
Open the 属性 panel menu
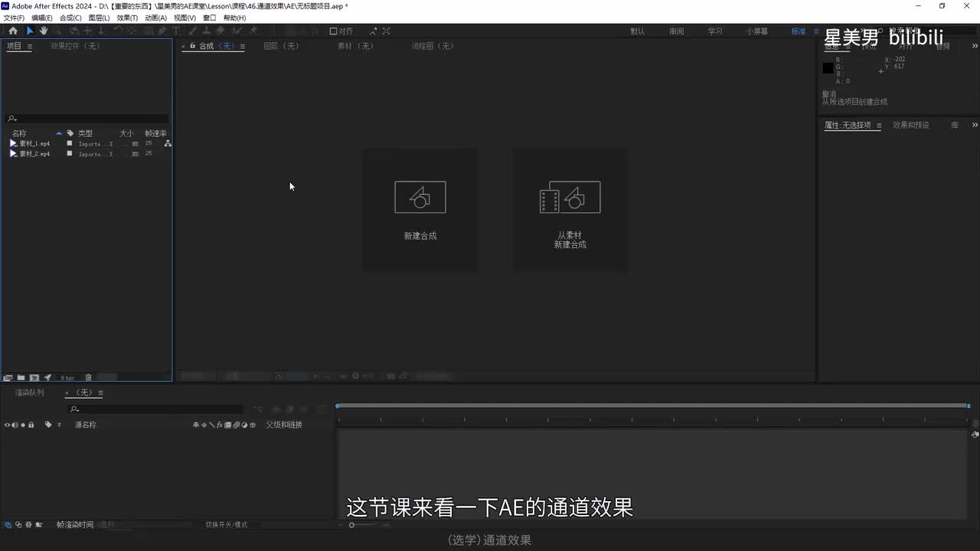[x=879, y=126]
